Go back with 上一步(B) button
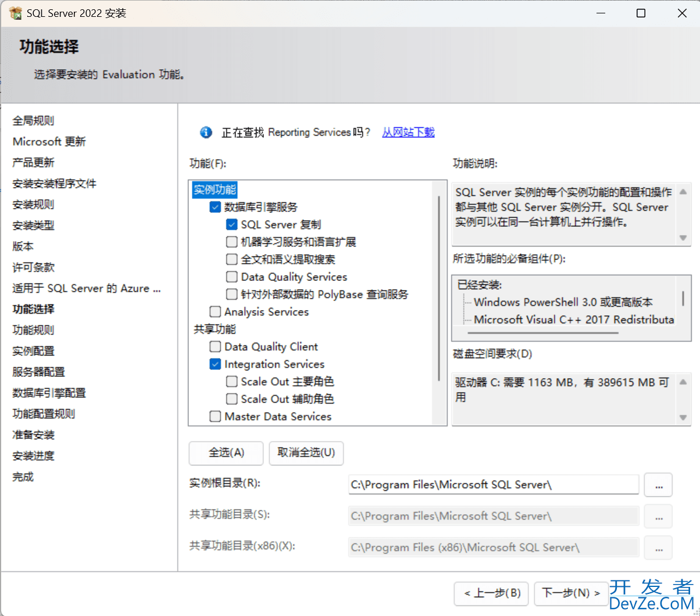This screenshot has height=616, width=700. pyautogui.click(x=492, y=593)
